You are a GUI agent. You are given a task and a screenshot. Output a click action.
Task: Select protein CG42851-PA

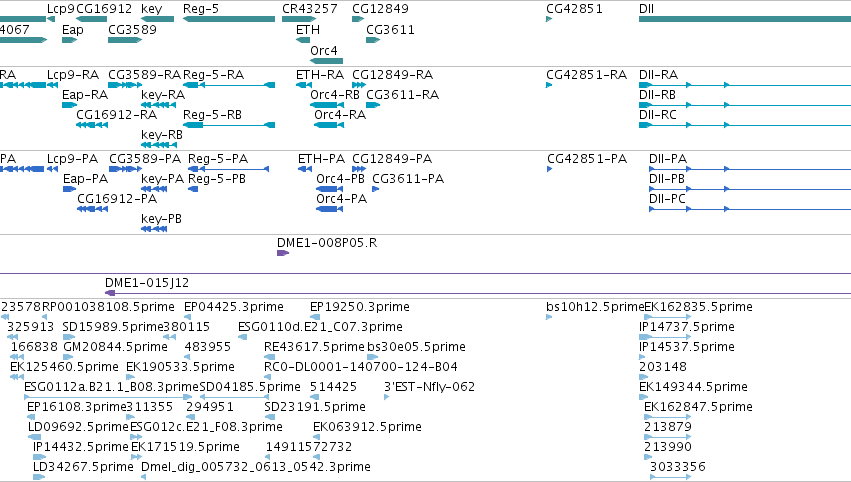(587, 159)
